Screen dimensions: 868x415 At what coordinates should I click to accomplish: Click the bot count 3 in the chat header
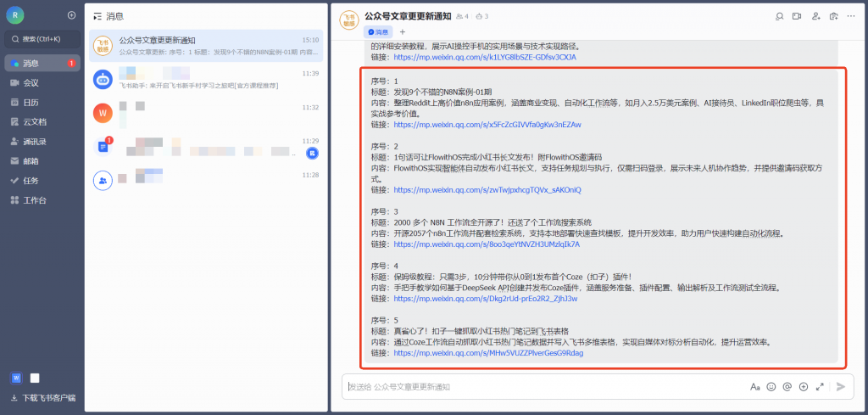[x=482, y=16]
